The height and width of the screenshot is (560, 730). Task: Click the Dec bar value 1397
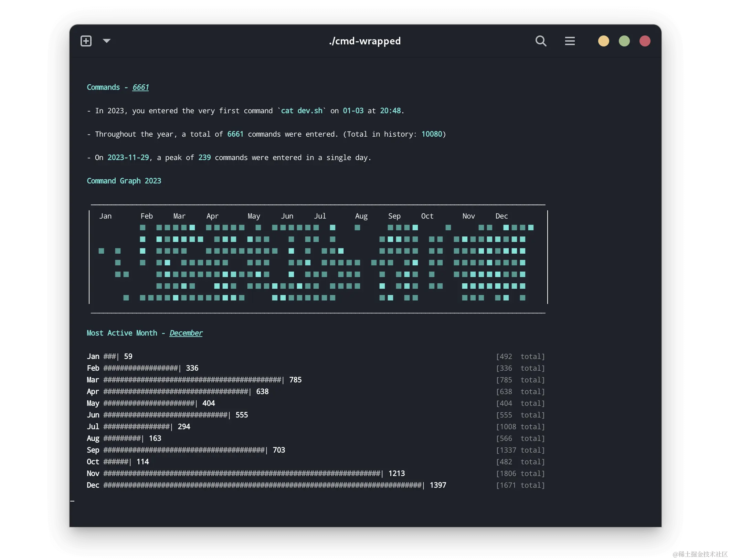click(x=438, y=485)
